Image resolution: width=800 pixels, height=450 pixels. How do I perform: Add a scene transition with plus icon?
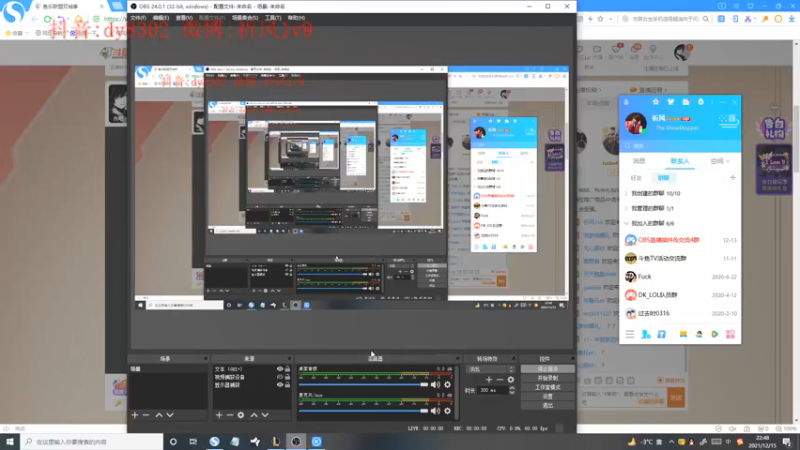(x=489, y=380)
